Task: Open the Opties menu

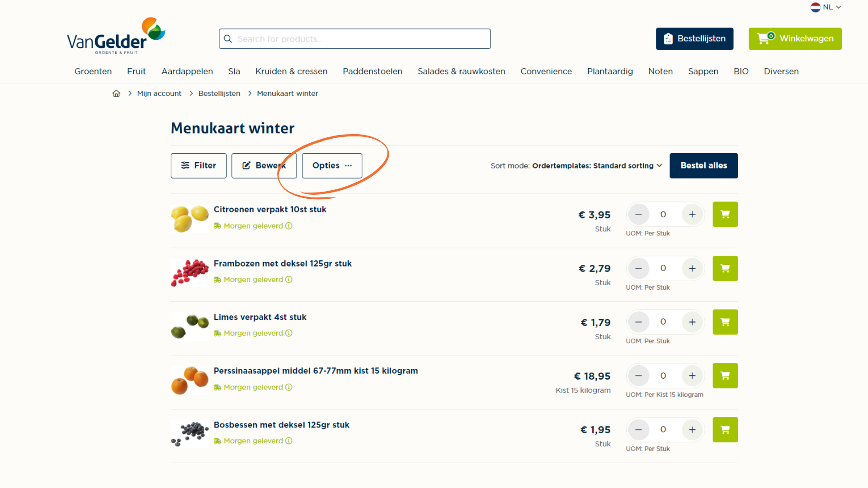Action: 332,166
